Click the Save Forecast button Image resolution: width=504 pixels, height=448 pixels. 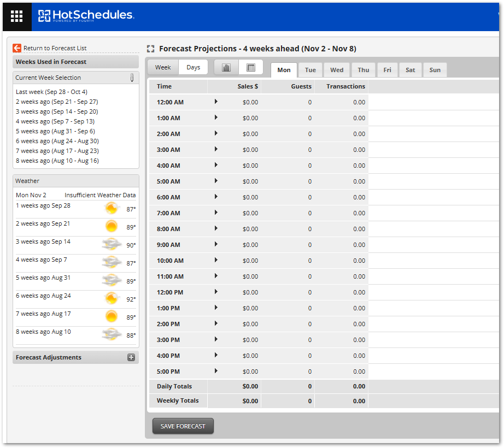click(183, 426)
